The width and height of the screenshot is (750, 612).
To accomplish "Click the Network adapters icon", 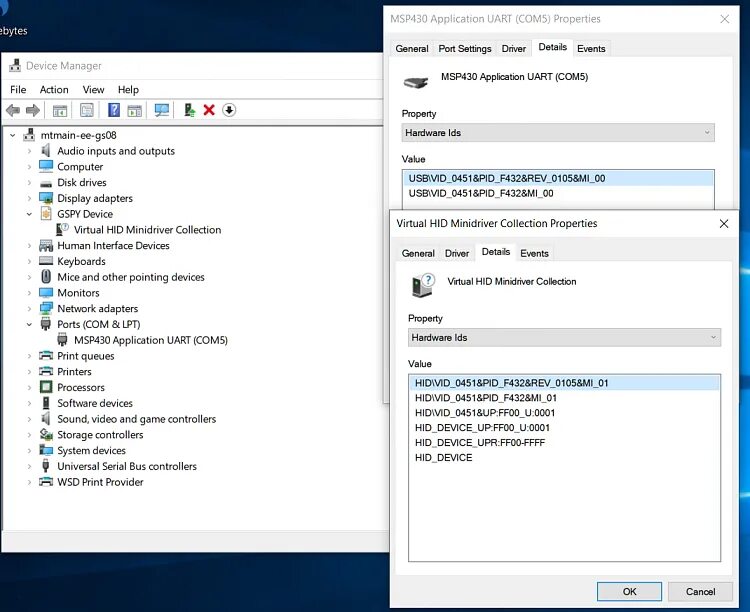I will tap(46, 308).
